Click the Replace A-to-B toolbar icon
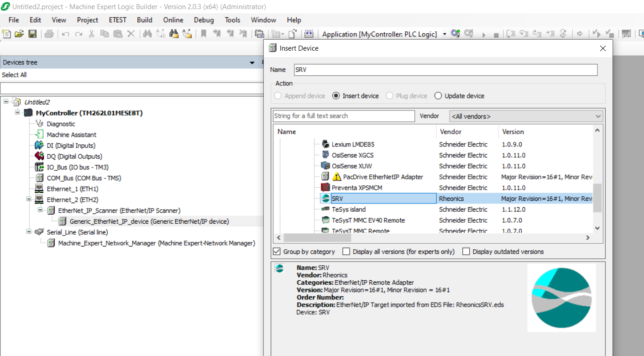The height and width of the screenshot is (356, 644). pyautogui.click(x=161, y=34)
